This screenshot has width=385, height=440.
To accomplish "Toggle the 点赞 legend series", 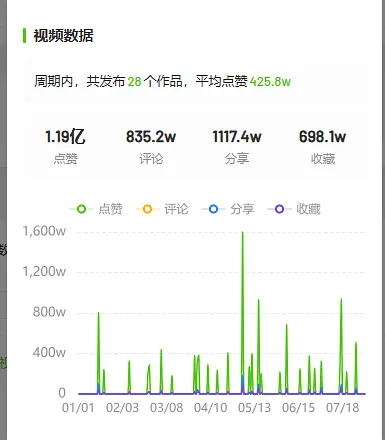I will point(96,209).
